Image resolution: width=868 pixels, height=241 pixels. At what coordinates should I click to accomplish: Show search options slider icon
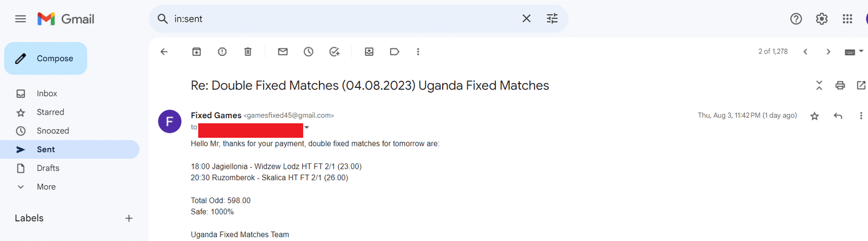(x=552, y=19)
